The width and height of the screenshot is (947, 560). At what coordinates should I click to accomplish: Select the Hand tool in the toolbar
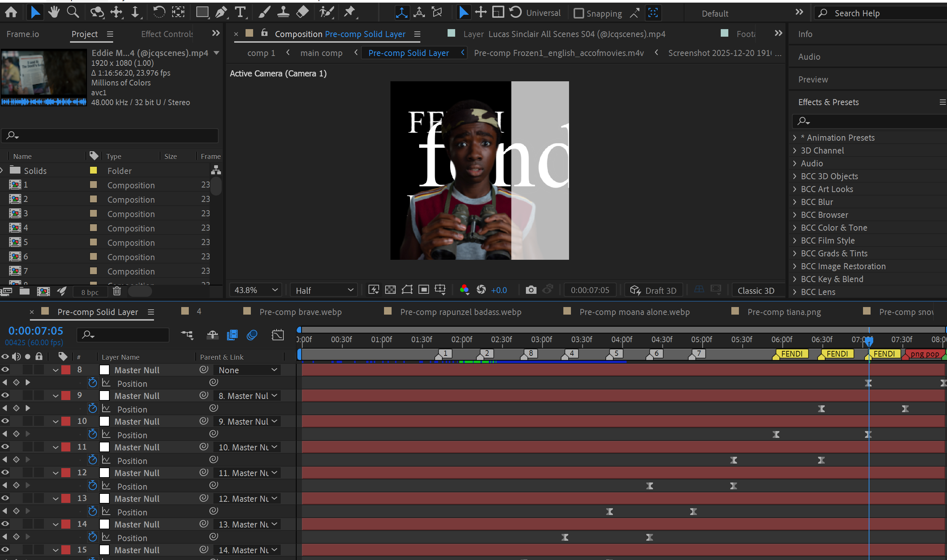(x=54, y=12)
